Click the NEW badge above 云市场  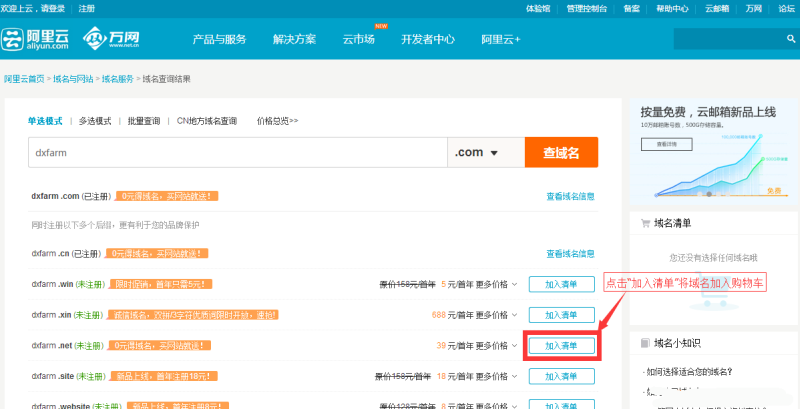[381, 27]
